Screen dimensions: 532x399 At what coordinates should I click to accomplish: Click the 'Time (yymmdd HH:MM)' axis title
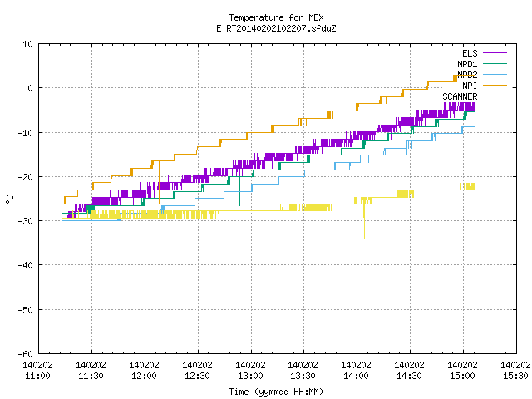tap(276, 392)
